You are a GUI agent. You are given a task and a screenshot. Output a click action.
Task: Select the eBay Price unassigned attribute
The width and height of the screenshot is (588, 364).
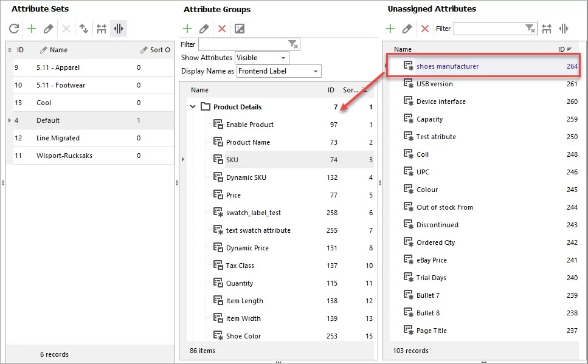[432, 260]
